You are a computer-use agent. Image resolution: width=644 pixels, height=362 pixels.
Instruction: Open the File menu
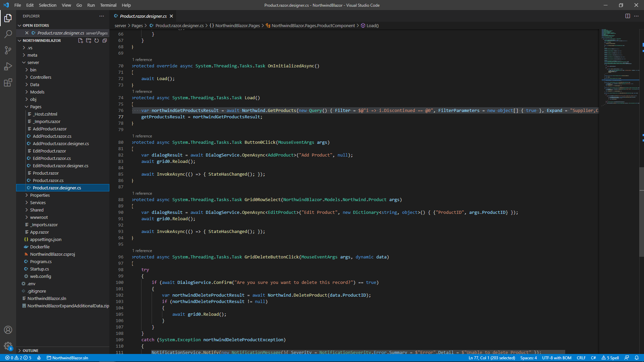(x=18, y=5)
